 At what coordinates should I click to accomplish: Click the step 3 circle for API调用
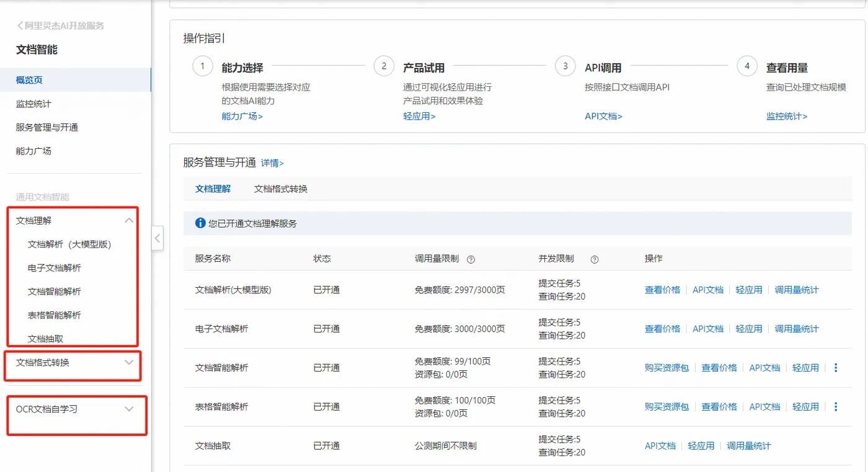565,66
